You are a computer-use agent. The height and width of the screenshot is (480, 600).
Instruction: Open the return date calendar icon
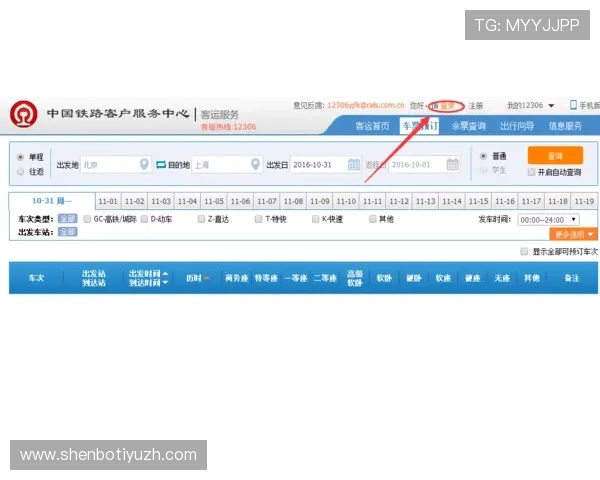point(453,165)
